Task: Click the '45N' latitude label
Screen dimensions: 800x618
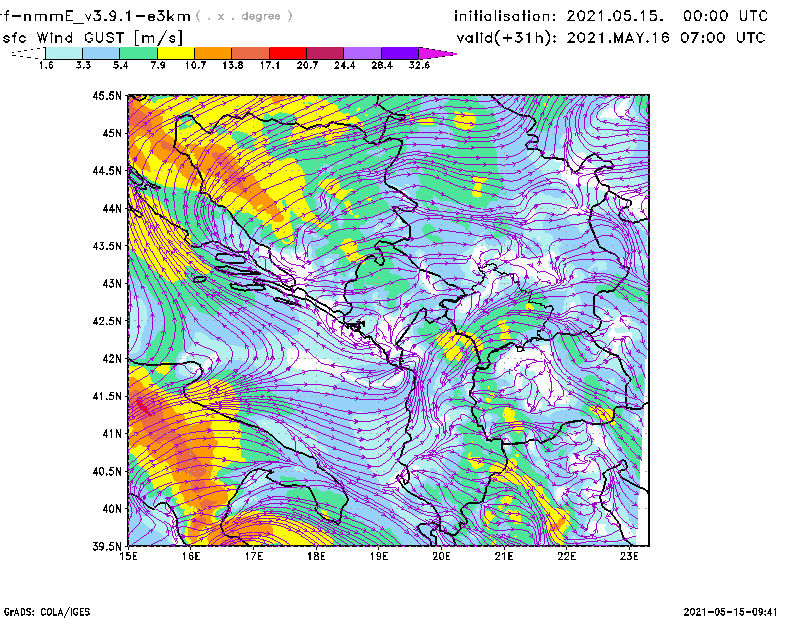Action: (112, 133)
